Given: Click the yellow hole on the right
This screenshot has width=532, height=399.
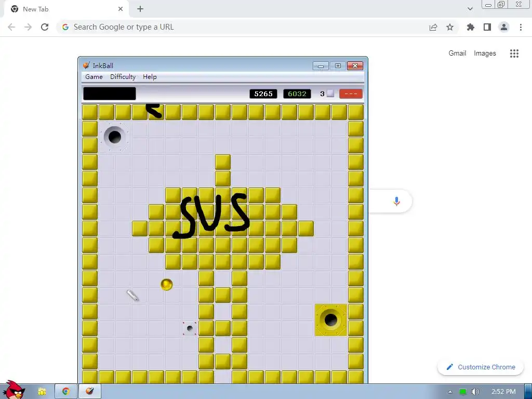Looking at the screenshot, I should pyautogui.click(x=331, y=320).
